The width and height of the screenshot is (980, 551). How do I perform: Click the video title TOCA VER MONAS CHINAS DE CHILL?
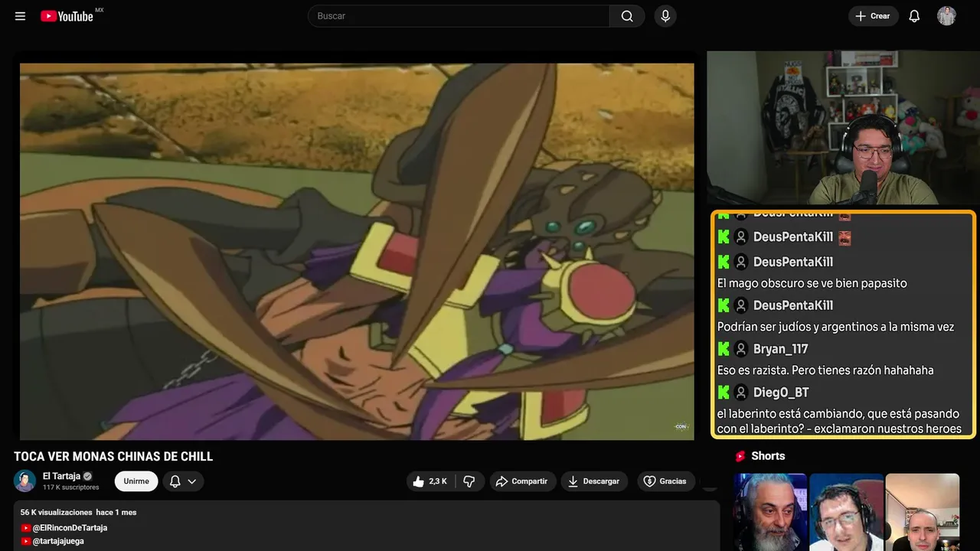click(x=113, y=457)
